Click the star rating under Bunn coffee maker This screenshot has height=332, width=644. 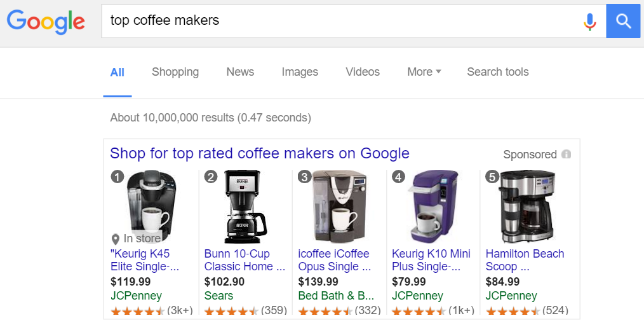click(x=231, y=311)
